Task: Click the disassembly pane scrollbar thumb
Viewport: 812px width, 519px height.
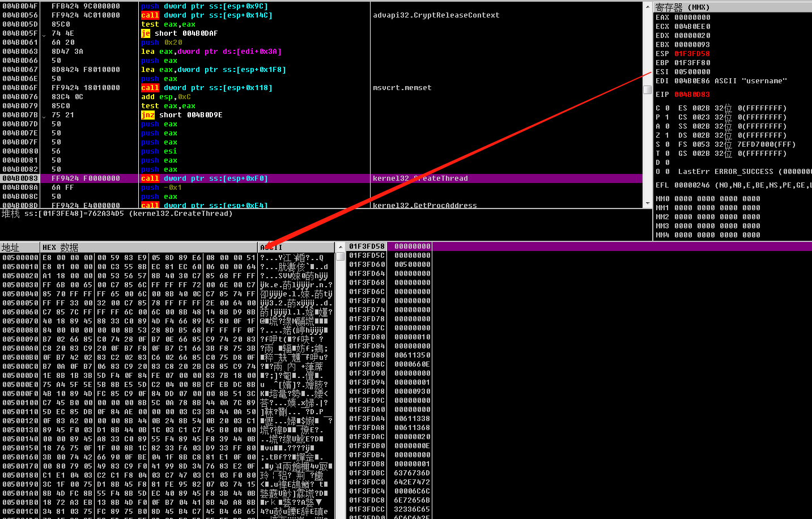Action: [x=647, y=90]
